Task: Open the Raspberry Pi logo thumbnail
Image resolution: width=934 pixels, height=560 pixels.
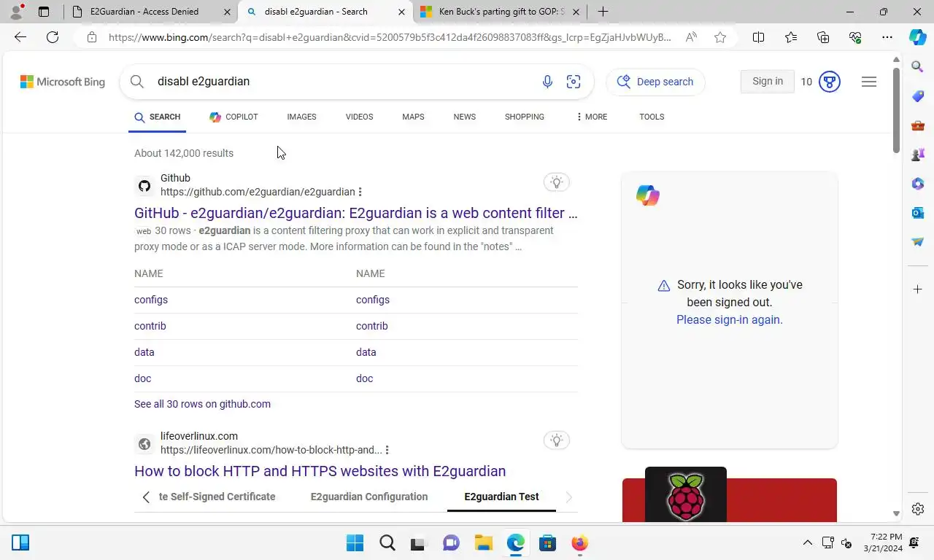Action: (x=686, y=494)
